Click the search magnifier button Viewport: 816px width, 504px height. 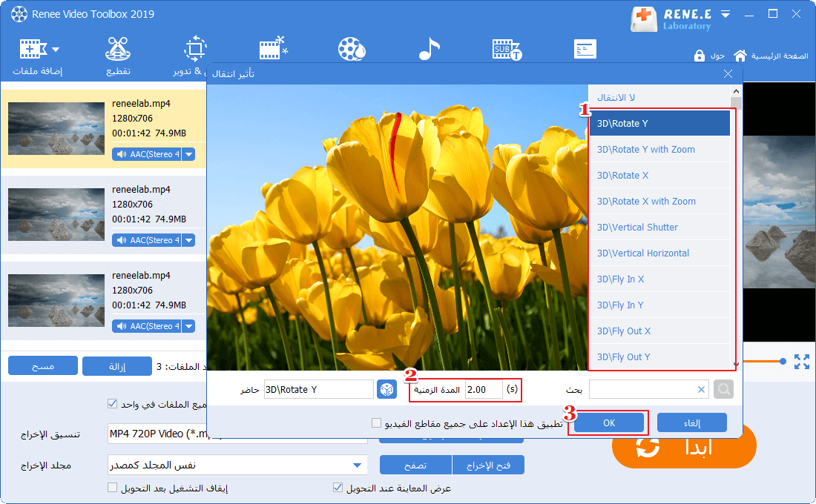723,389
